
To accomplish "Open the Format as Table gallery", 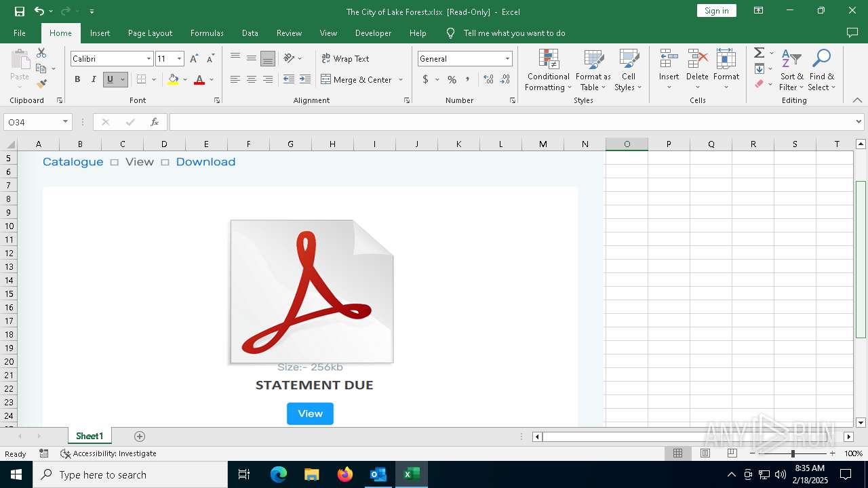I will tap(593, 70).
